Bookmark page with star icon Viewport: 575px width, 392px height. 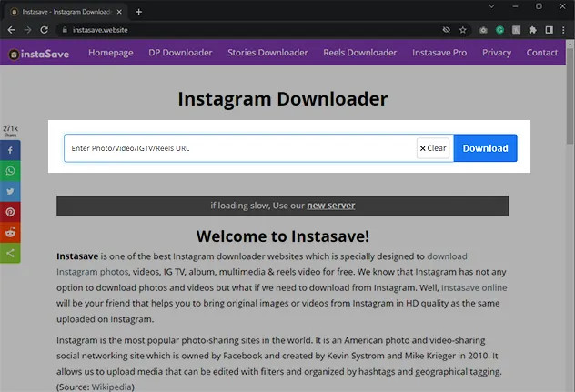tap(463, 30)
